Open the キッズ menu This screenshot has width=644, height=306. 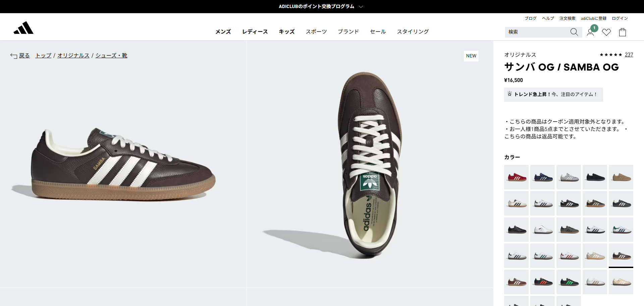click(x=287, y=32)
